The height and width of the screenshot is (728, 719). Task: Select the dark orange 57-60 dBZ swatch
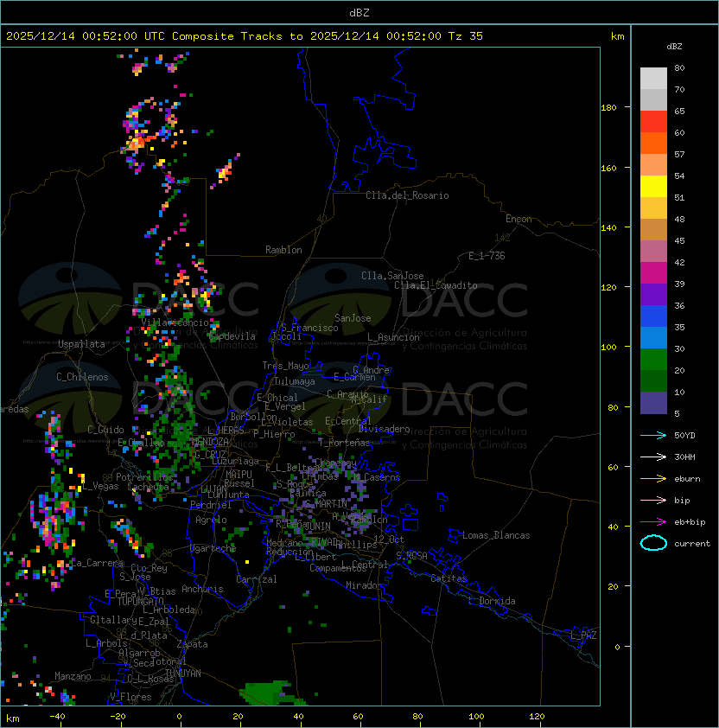pyautogui.click(x=653, y=143)
